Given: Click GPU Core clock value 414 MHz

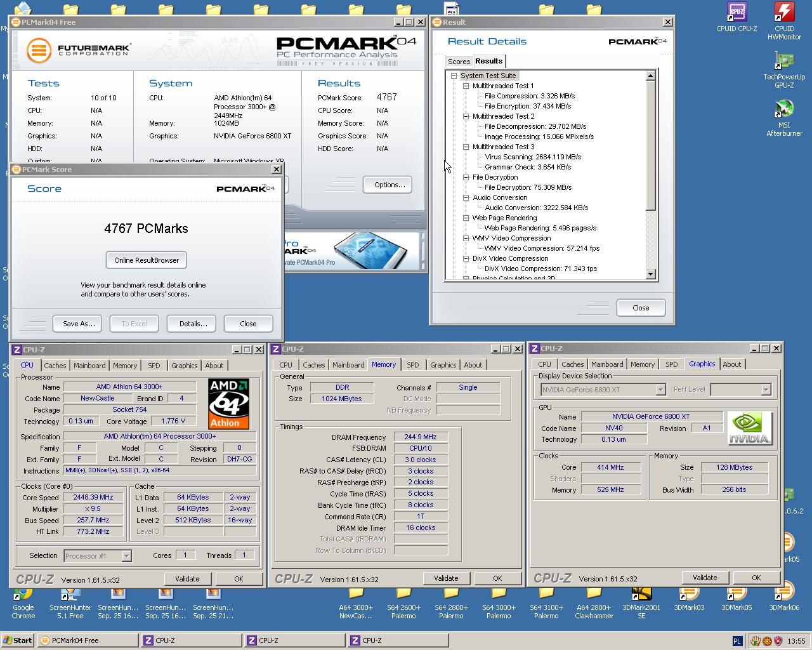Looking at the screenshot, I should pos(610,467).
